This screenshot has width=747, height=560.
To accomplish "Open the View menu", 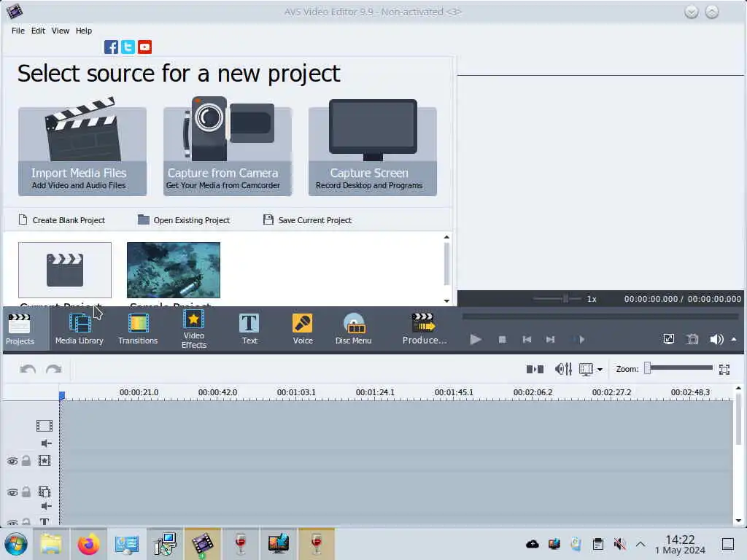I will click(x=61, y=31).
